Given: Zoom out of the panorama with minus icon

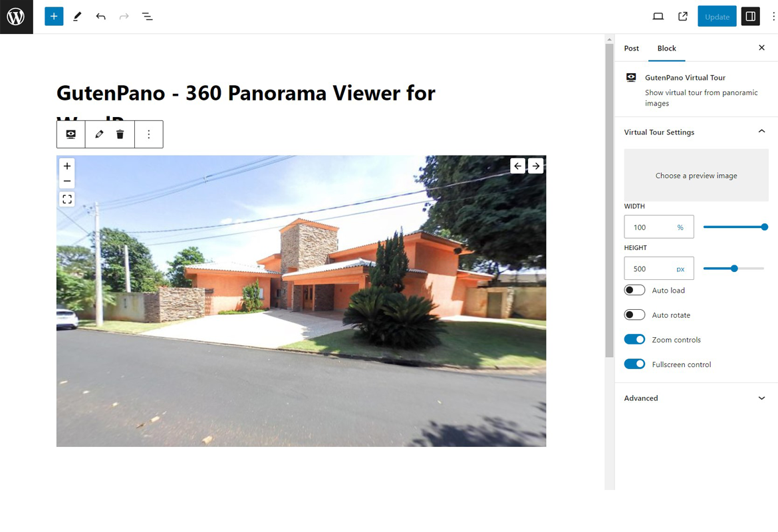Looking at the screenshot, I should (x=66, y=181).
